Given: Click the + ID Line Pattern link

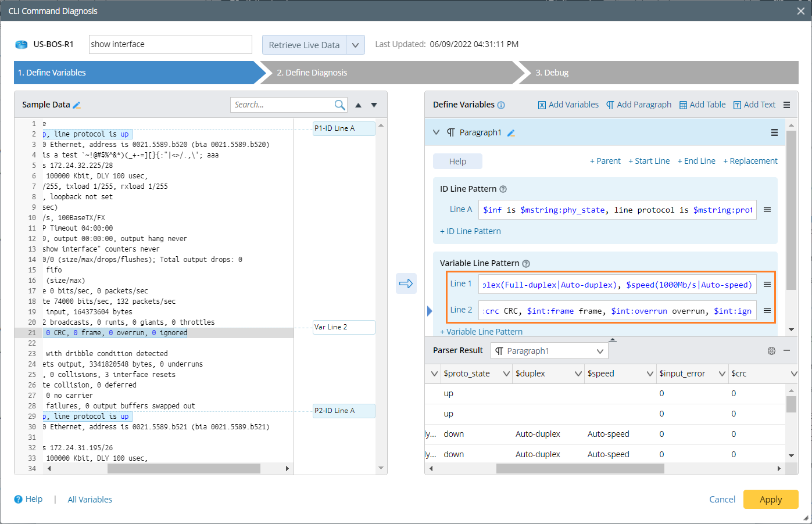Looking at the screenshot, I should [x=470, y=231].
